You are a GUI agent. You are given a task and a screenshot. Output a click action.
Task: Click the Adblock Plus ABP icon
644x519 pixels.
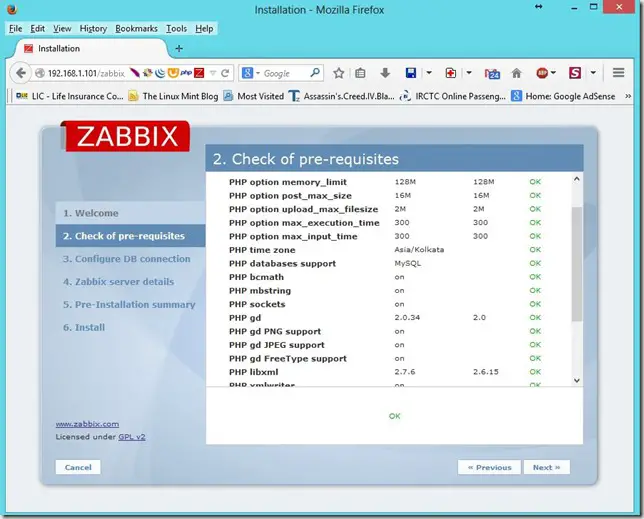point(543,73)
